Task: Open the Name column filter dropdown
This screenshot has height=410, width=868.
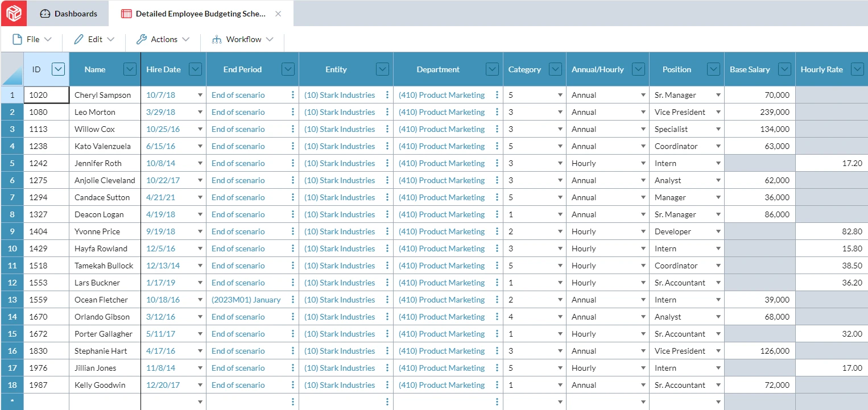Action: point(130,69)
